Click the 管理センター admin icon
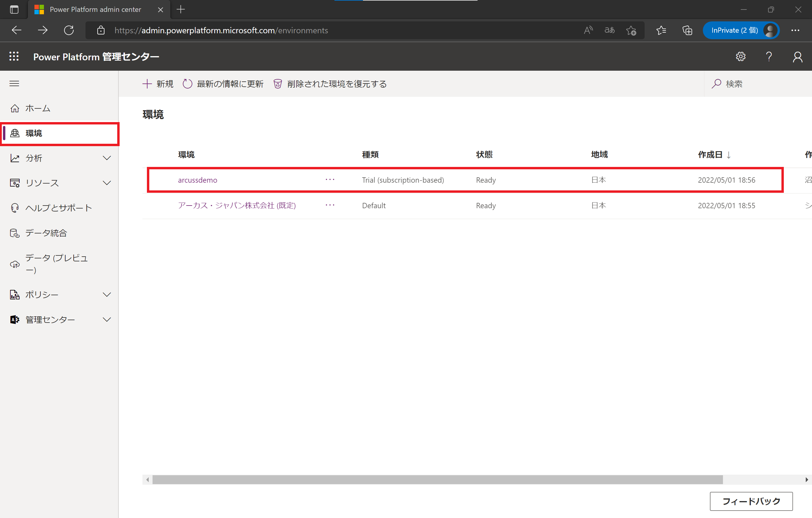 [15, 320]
